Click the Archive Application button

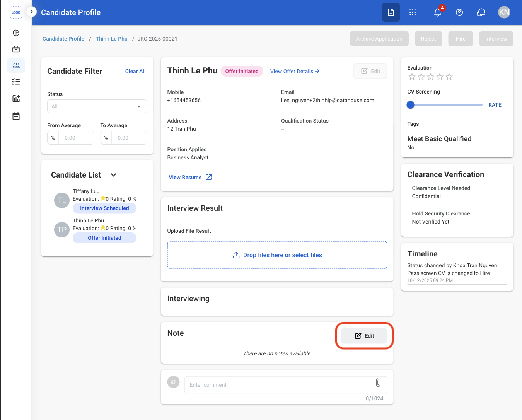[x=379, y=39]
